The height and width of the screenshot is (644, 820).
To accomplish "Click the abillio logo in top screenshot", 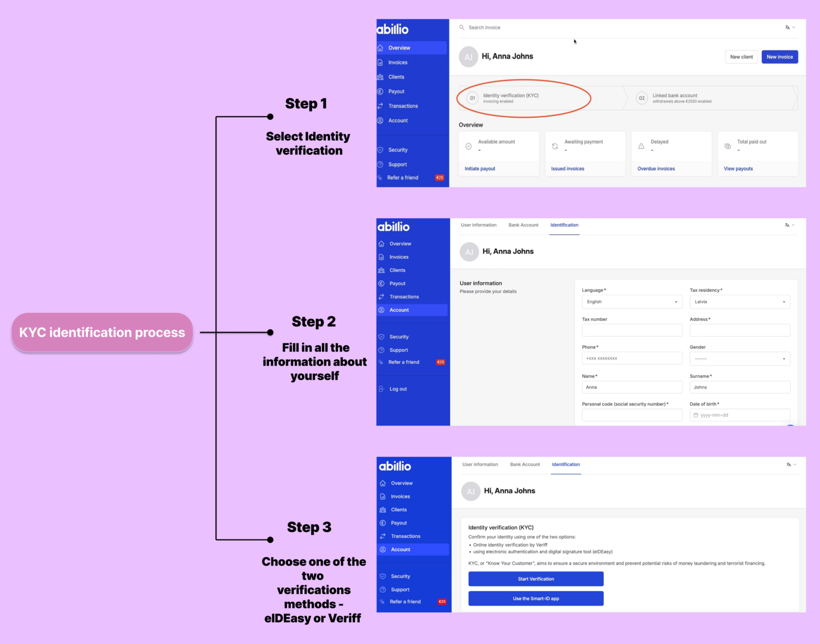I will [393, 29].
